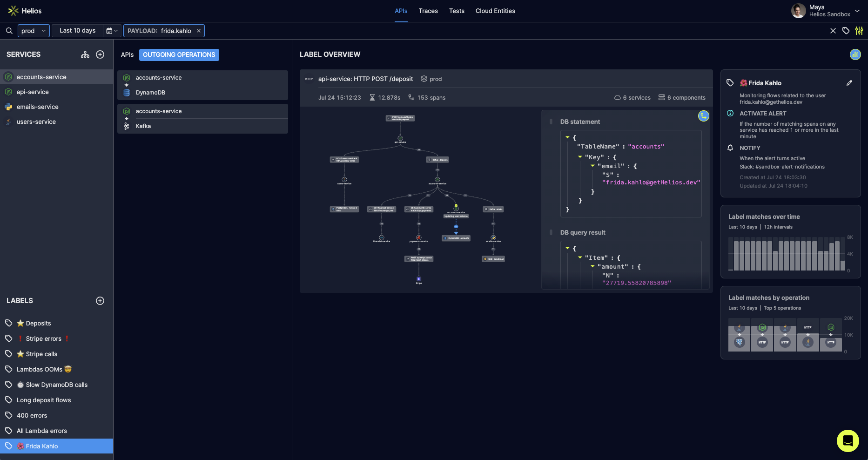Select the OUTGOING OPERATIONS tab
868x460 pixels.
(179, 55)
